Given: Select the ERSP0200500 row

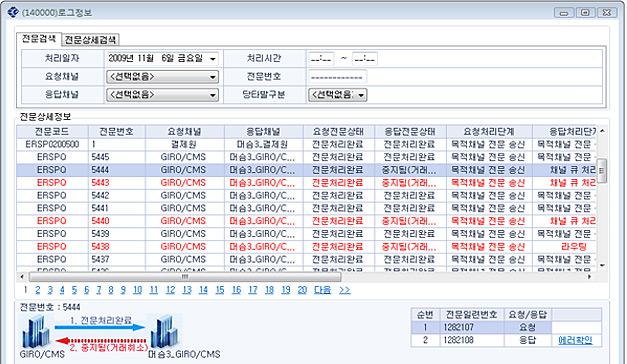Looking at the screenshot, I should [x=306, y=144].
